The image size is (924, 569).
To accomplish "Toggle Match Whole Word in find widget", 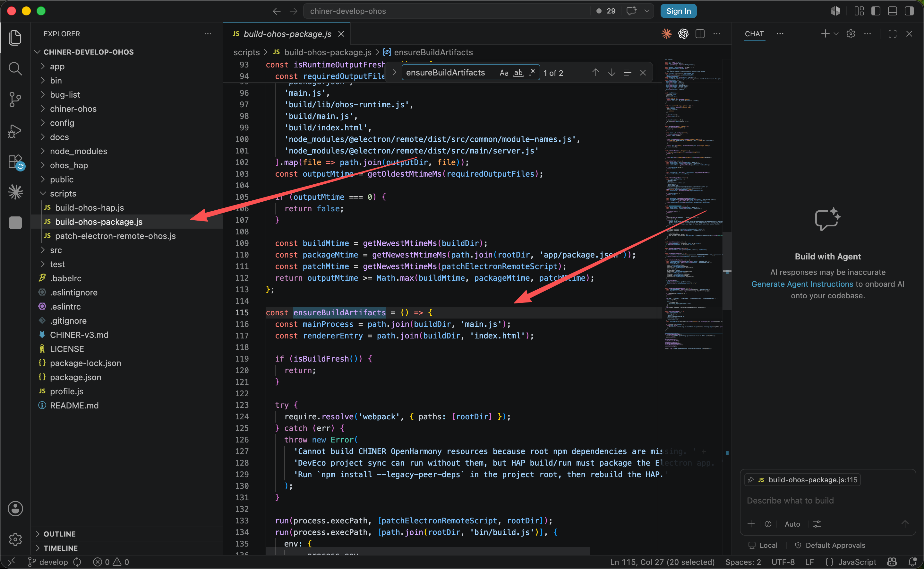I will (518, 73).
